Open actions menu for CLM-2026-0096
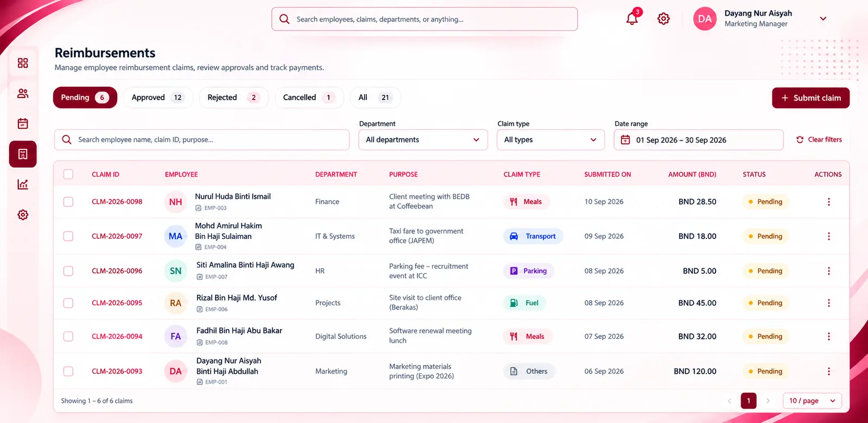Image resolution: width=868 pixels, height=423 pixels. (x=828, y=271)
